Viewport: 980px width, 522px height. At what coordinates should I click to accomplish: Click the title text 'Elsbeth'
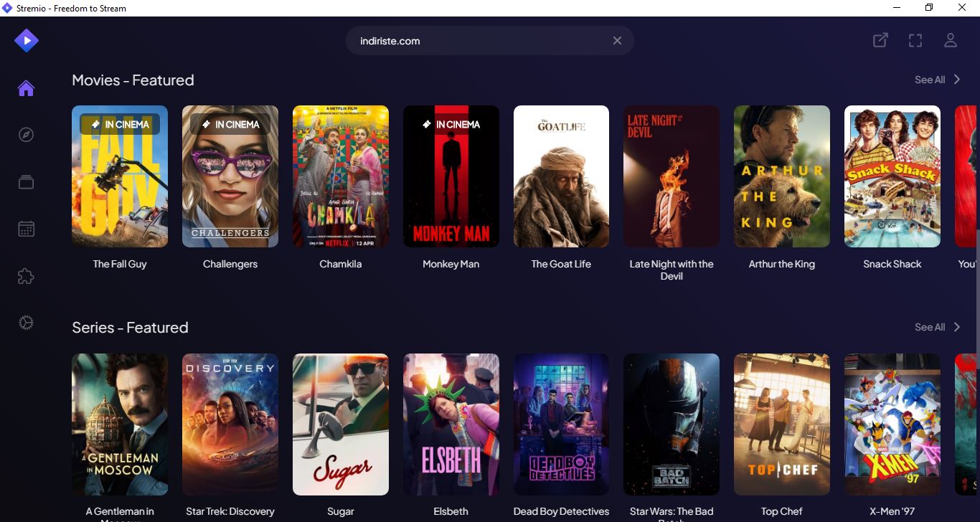pos(451,511)
